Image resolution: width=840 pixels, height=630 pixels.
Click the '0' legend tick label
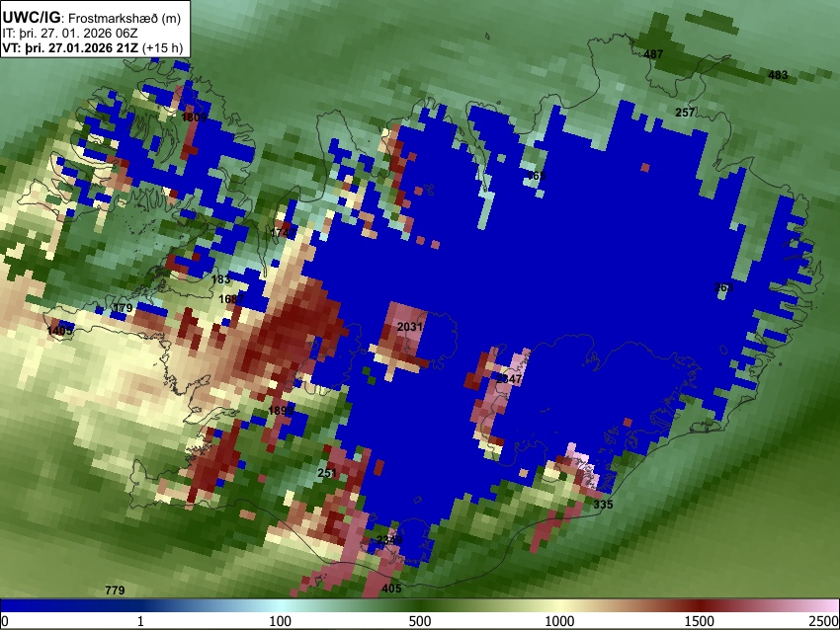click(x=5, y=621)
